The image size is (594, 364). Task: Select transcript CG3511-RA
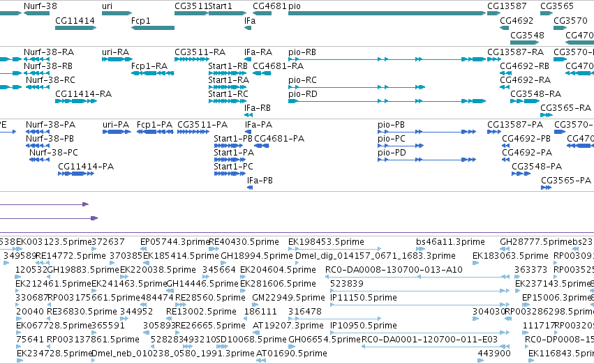(200, 52)
